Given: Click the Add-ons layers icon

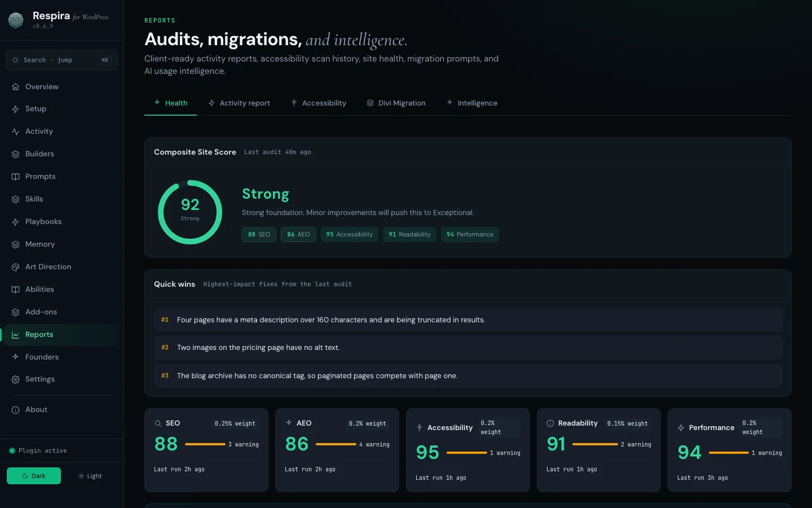Looking at the screenshot, I should (15, 312).
